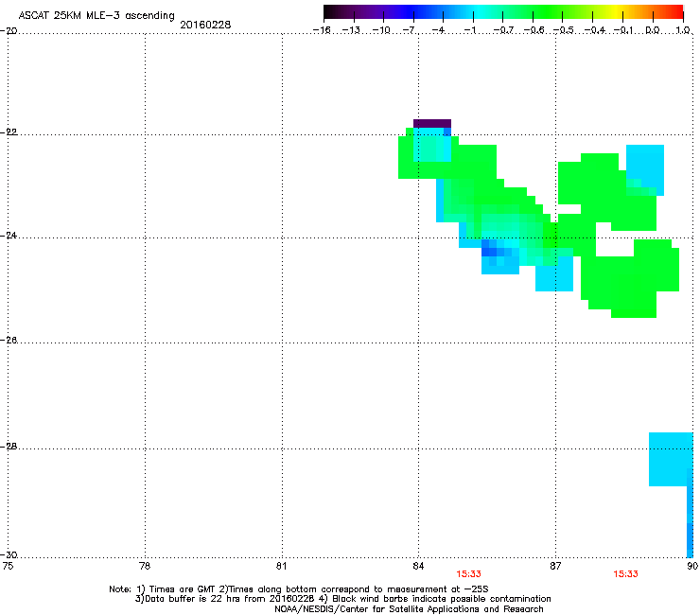Click the 87 longitude axis label
This screenshot has width=700, height=615.
click(555, 566)
